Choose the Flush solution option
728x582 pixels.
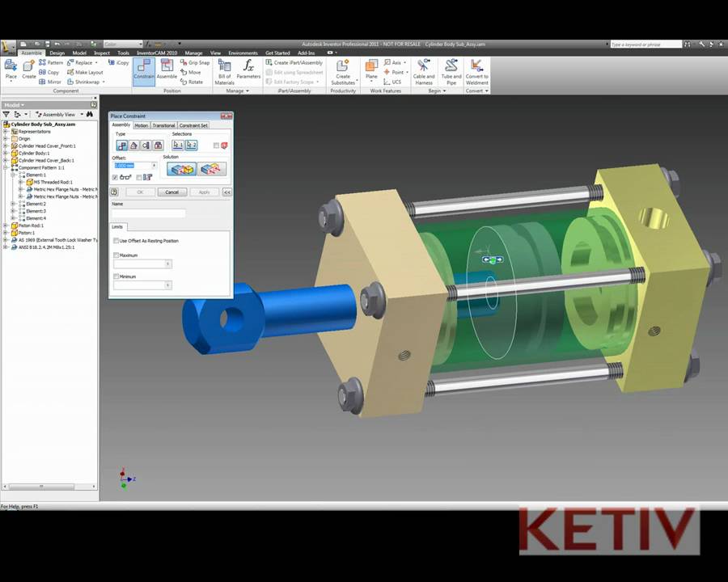(212, 169)
